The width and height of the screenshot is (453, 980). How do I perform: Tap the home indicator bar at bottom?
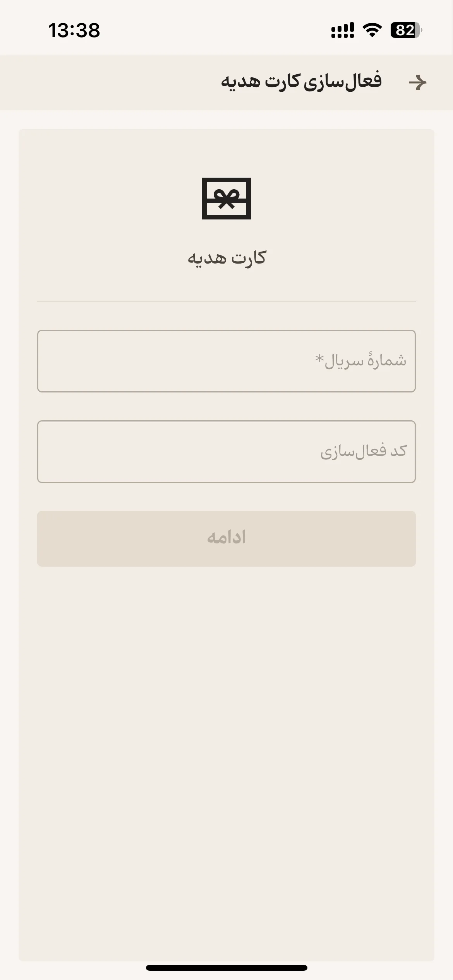[x=226, y=968]
